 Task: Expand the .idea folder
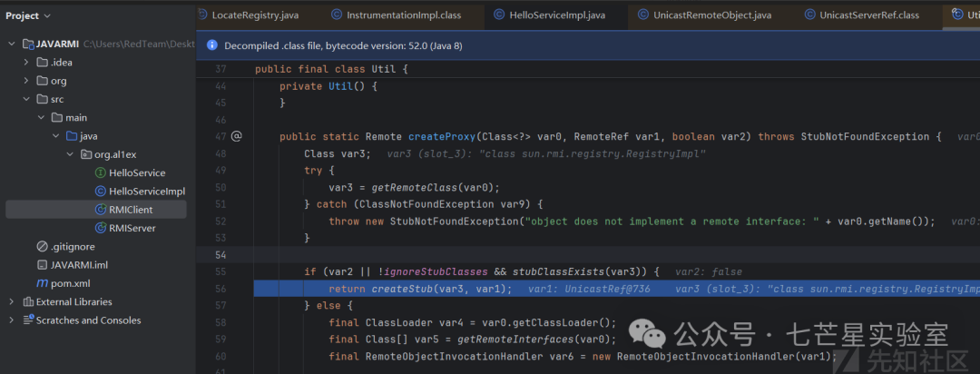click(x=25, y=62)
